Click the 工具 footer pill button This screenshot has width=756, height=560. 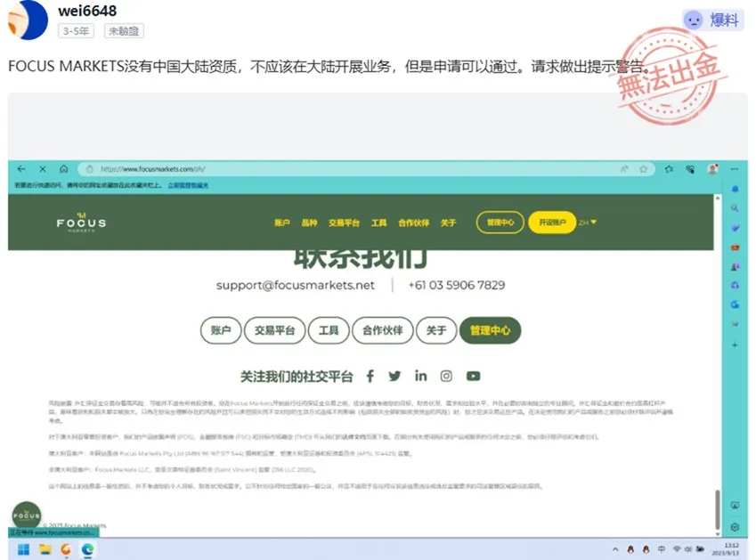point(329,330)
